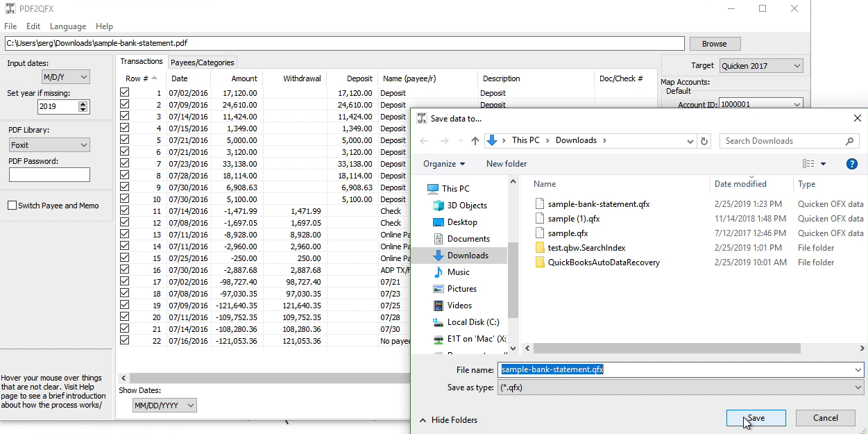The width and height of the screenshot is (868, 434).
Task: Click the search magnifier in Search Downloads
Action: click(849, 141)
